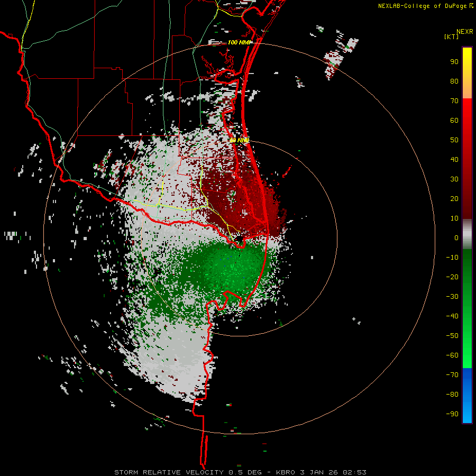476x476 pixels.
Task: Click the 90 knot scale value
Action: tap(454, 62)
